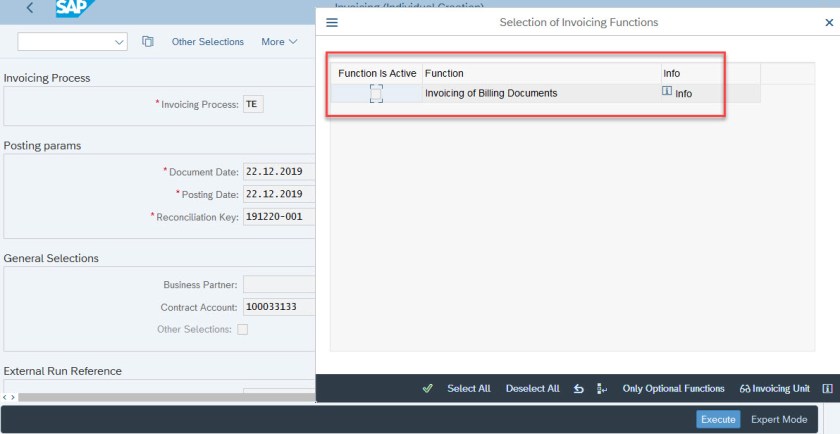Click the Posting Date field
Viewport: 840px width, 434px height.
279,194
